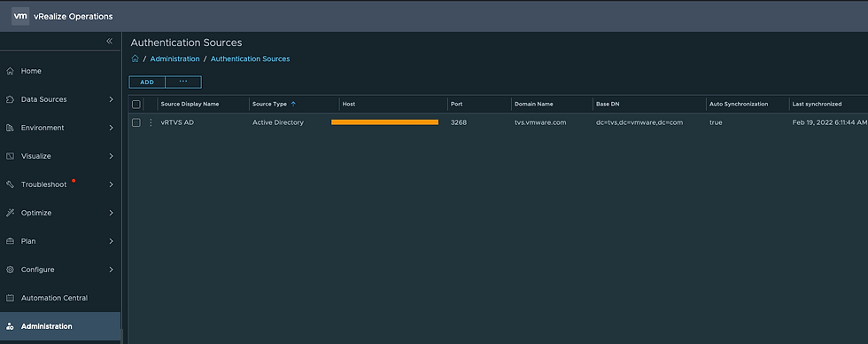Click the Automation Central calendar icon
Screen dimensions: 868x344
tap(10, 298)
